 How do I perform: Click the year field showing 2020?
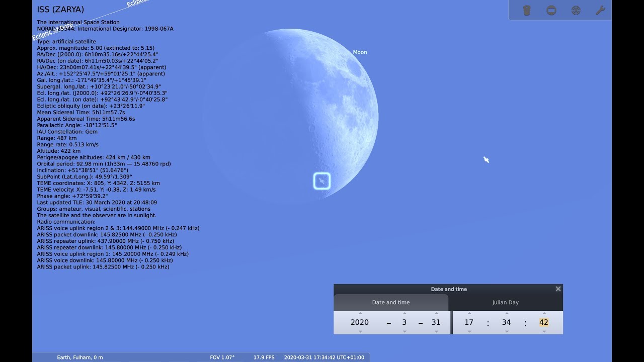coord(360,322)
